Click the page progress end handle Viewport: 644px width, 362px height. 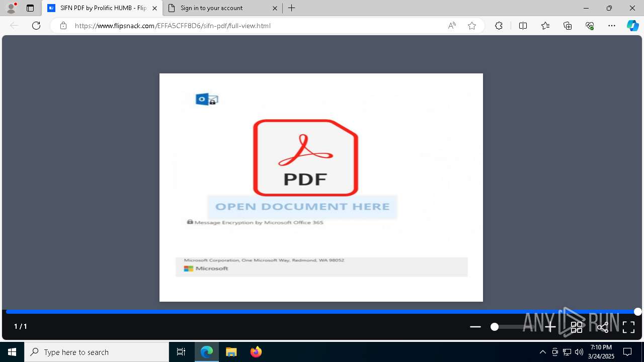[637, 312]
